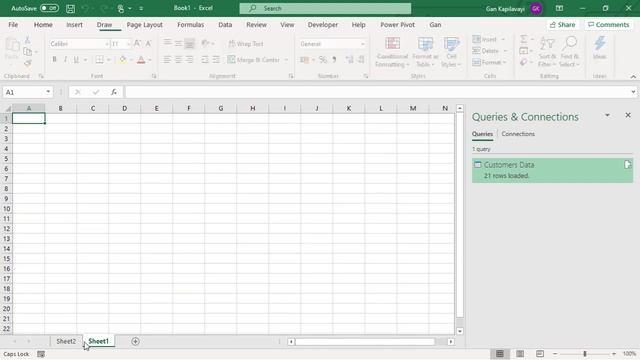This screenshot has width=640, height=360.
Task: Switch to Page Layout view icon
Action: [x=520, y=353]
